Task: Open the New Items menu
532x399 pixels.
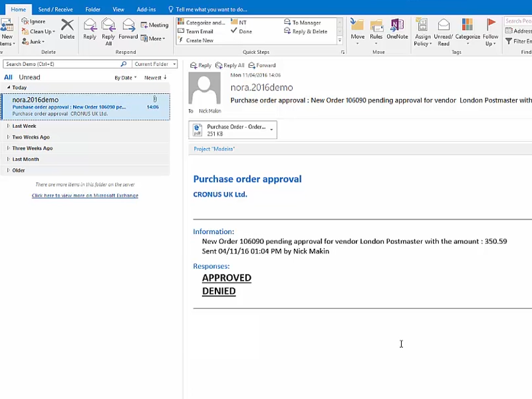Action: click(7, 31)
